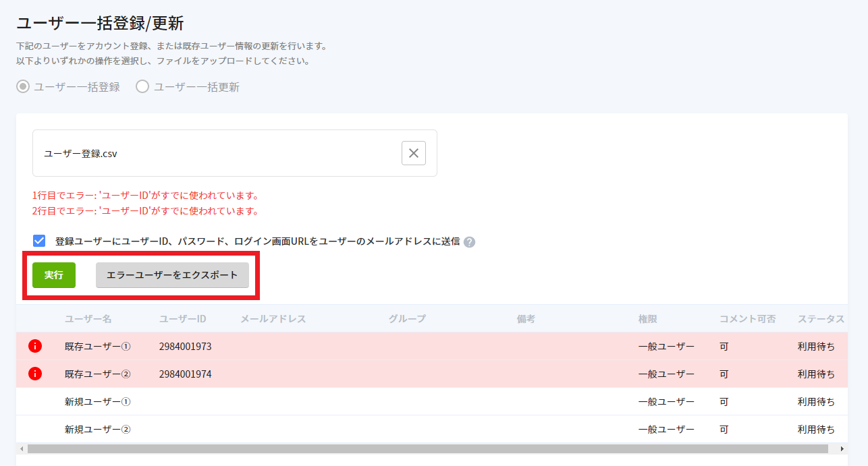Click ユーザーID column header
The image size is (868, 466).
(x=183, y=319)
